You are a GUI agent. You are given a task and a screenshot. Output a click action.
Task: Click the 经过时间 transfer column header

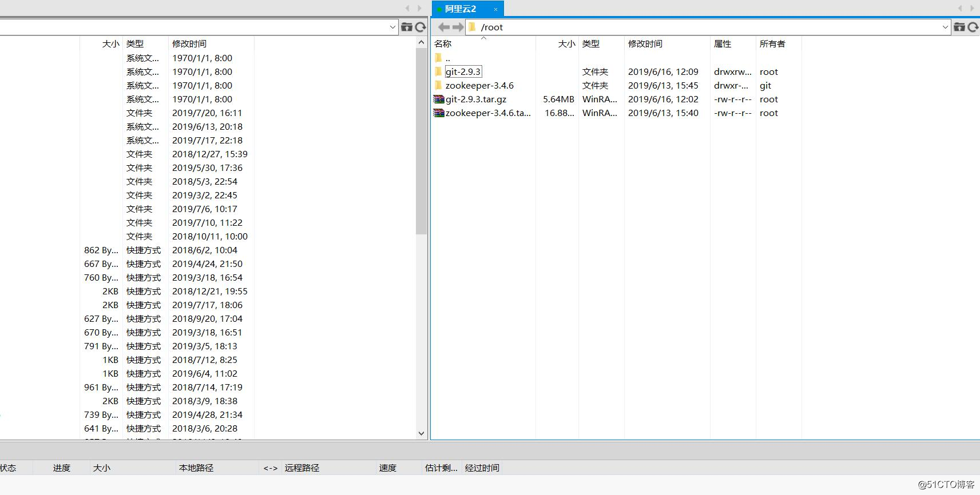tap(482, 468)
